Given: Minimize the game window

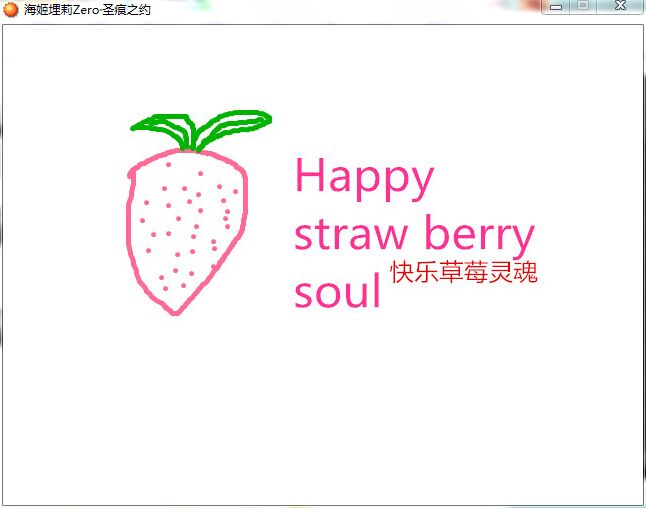Looking at the screenshot, I should pos(556,7).
